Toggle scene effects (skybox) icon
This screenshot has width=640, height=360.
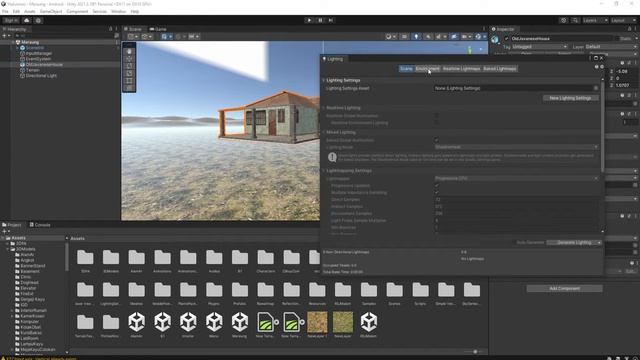pyautogui.click(x=439, y=36)
